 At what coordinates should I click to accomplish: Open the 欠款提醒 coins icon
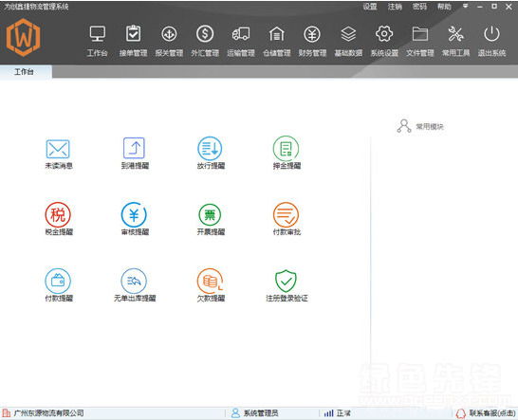coord(210,281)
